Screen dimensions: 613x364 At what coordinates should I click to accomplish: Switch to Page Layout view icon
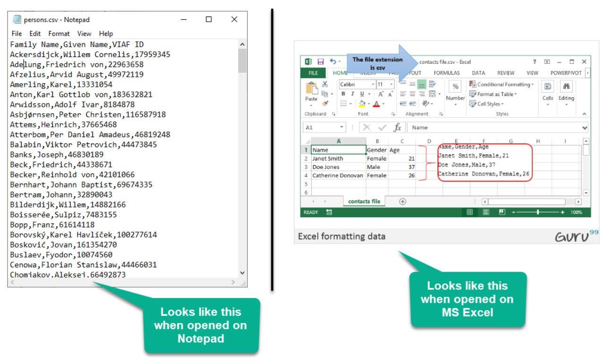coord(486,212)
